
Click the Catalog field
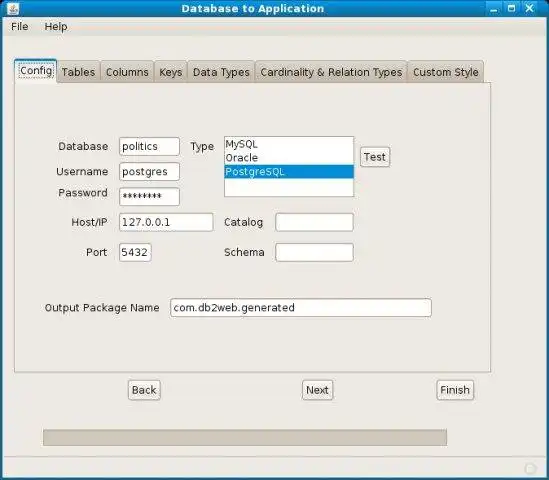[x=314, y=222]
